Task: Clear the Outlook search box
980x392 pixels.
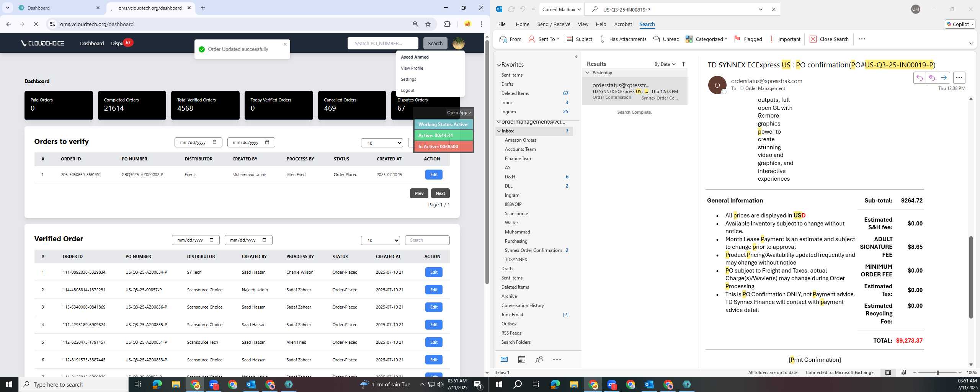Action: [773, 9]
